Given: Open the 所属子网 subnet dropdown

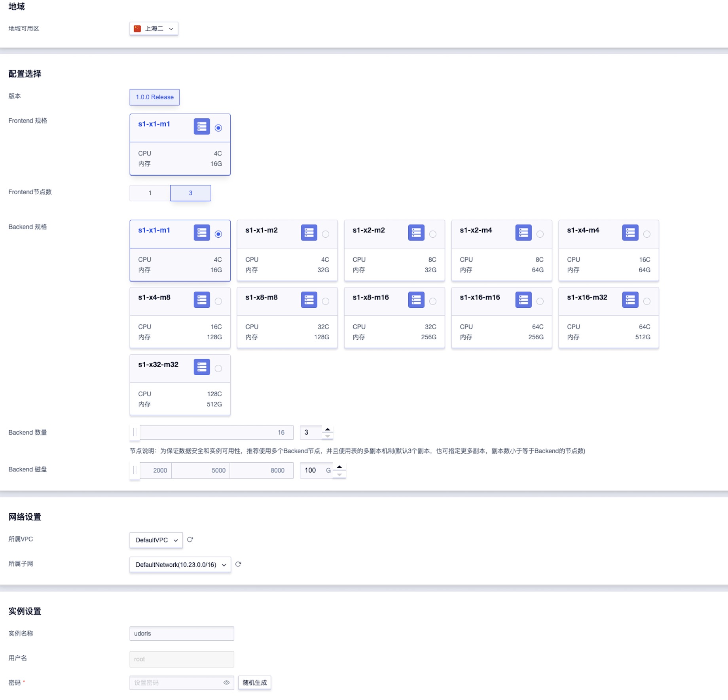Looking at the screenshot, I should [x=180, y=565].
